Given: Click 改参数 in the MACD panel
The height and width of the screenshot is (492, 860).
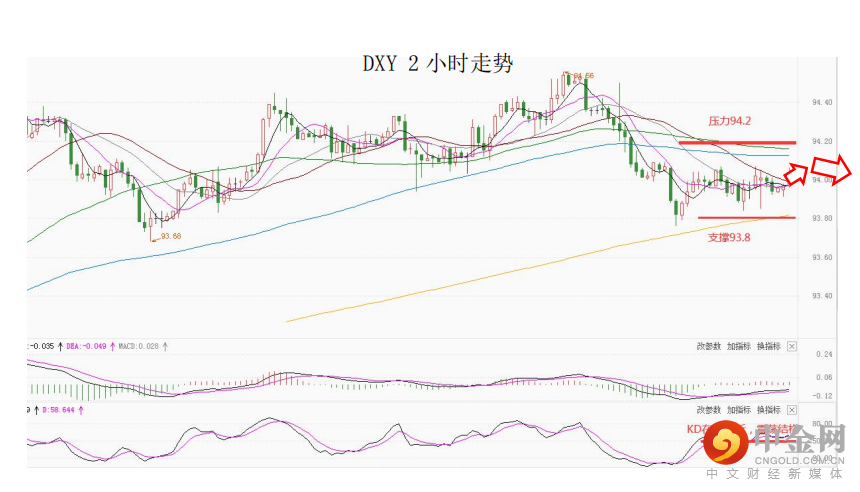Looking at the screenshot, I should point(708,346).
